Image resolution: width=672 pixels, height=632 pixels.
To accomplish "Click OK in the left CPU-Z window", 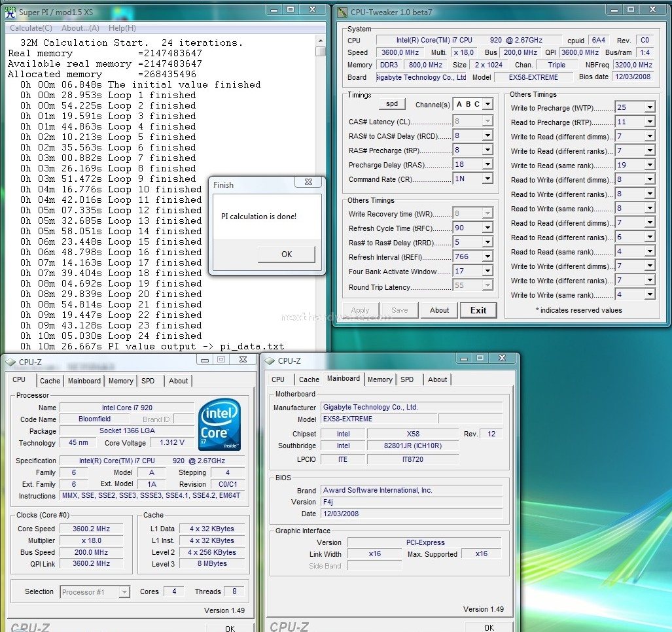I will coord(230,627).
